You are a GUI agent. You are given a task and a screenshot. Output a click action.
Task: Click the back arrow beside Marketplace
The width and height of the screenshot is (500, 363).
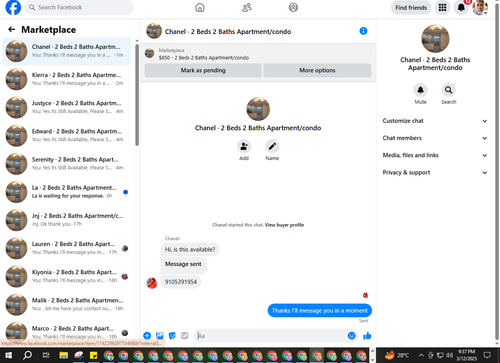tap(12, 30)
